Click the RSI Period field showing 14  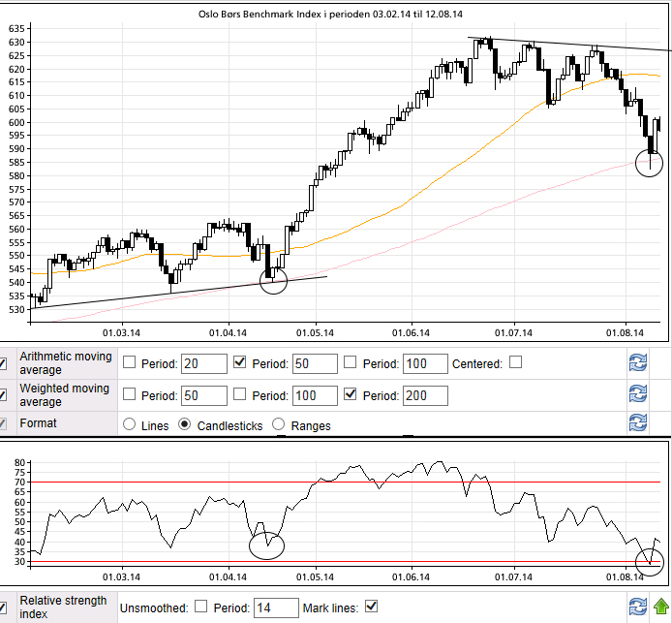(x=276, y=608)
